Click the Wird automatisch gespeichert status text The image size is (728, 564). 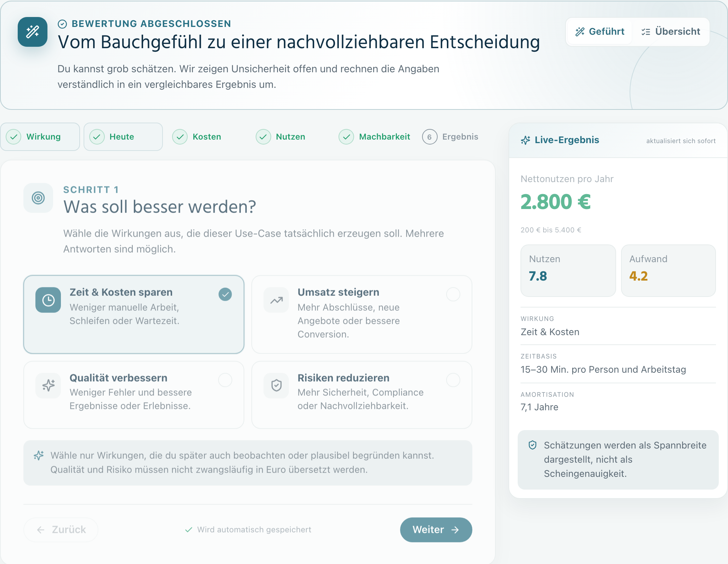click(x=254, y=530)
